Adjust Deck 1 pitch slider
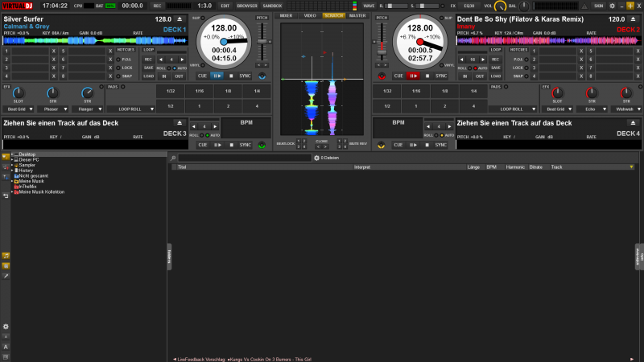Screen dimensions: 644x362 262,42
